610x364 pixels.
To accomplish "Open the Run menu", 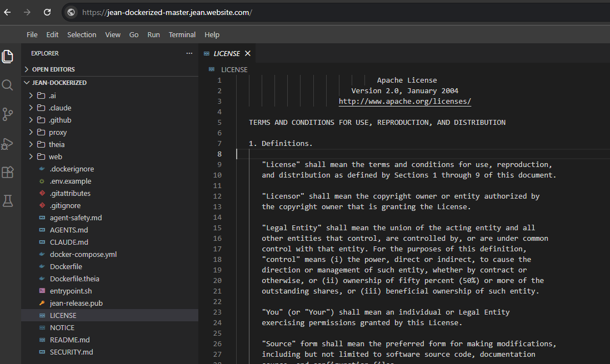I will 154,34.
